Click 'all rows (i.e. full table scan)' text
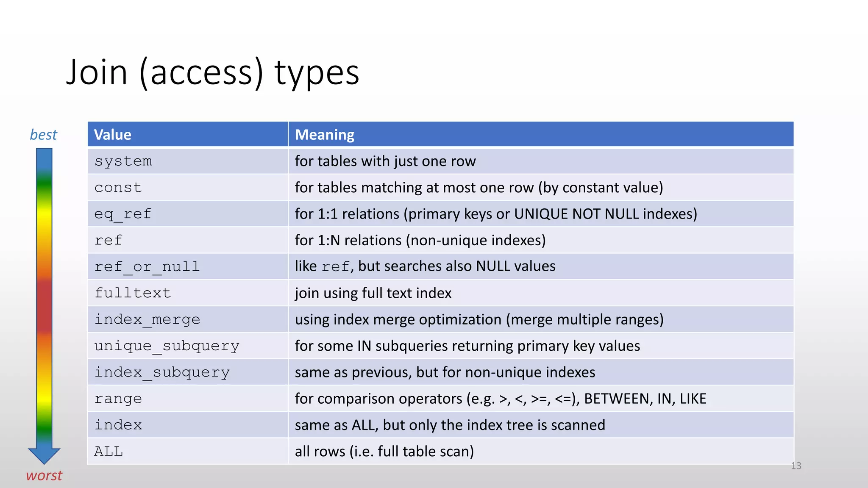Screen dimensions: 868x488 pyautogui.click(x=384, y=451)
